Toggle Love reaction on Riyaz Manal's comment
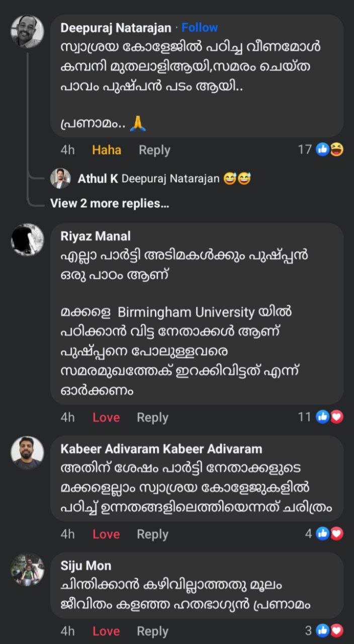354x644 pixels. 106,417
